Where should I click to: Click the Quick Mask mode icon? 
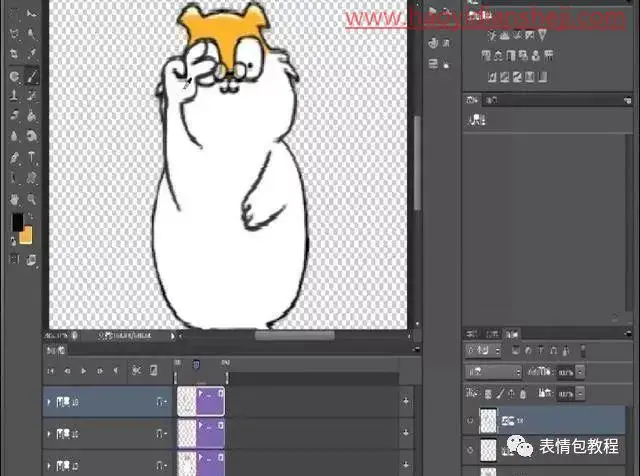[14, 259]
